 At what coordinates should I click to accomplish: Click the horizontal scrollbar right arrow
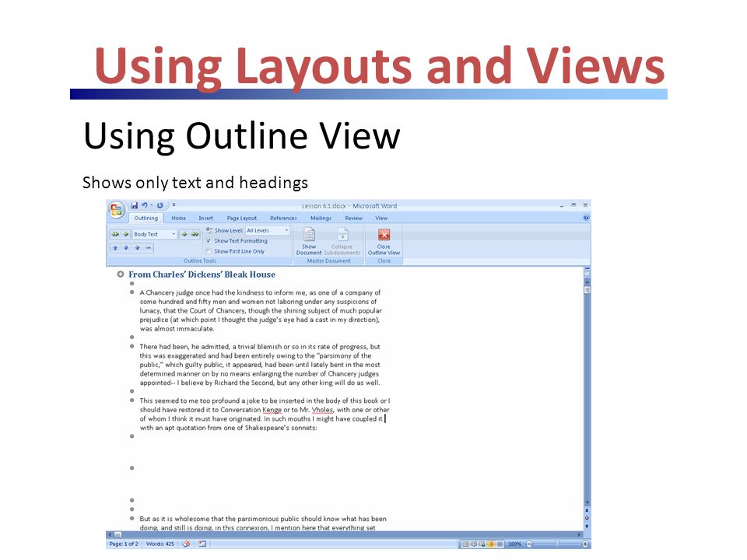click(x=580, y=535)
